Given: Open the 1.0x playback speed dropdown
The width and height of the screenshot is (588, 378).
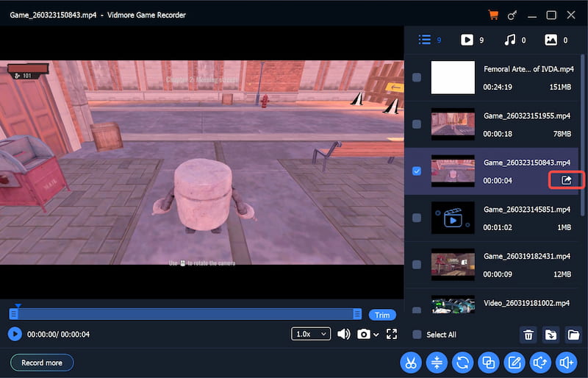Looking at the screenshot, I should click(x=310, y=334).
